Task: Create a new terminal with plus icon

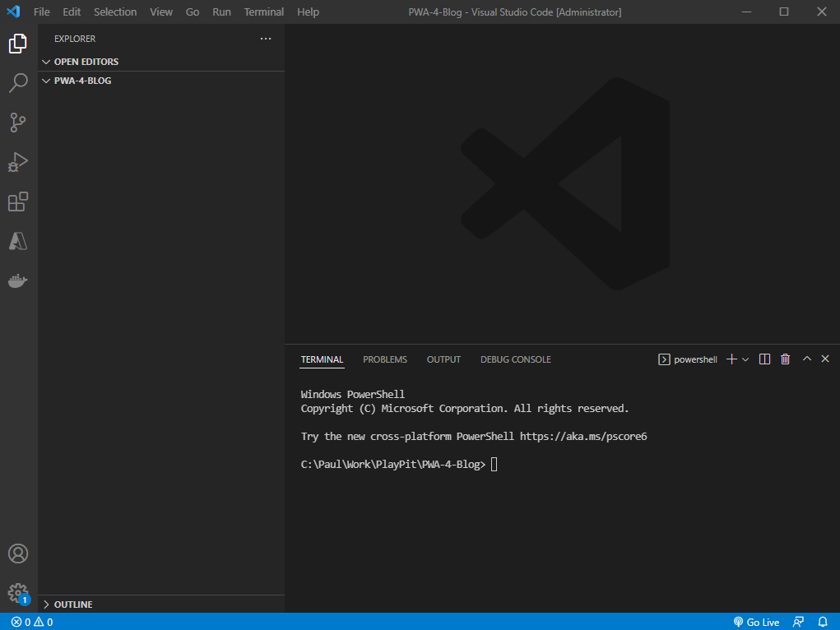Action: click(x=731, y=359)
